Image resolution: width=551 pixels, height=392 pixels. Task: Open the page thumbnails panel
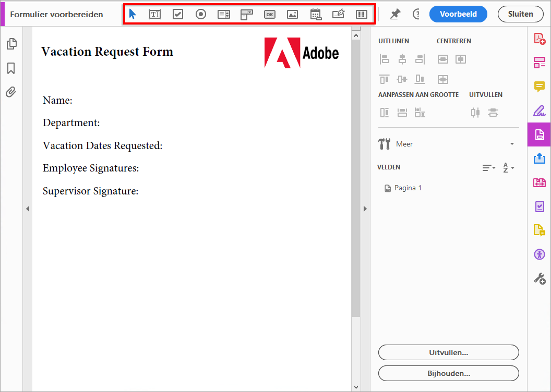tap(11, 44)
